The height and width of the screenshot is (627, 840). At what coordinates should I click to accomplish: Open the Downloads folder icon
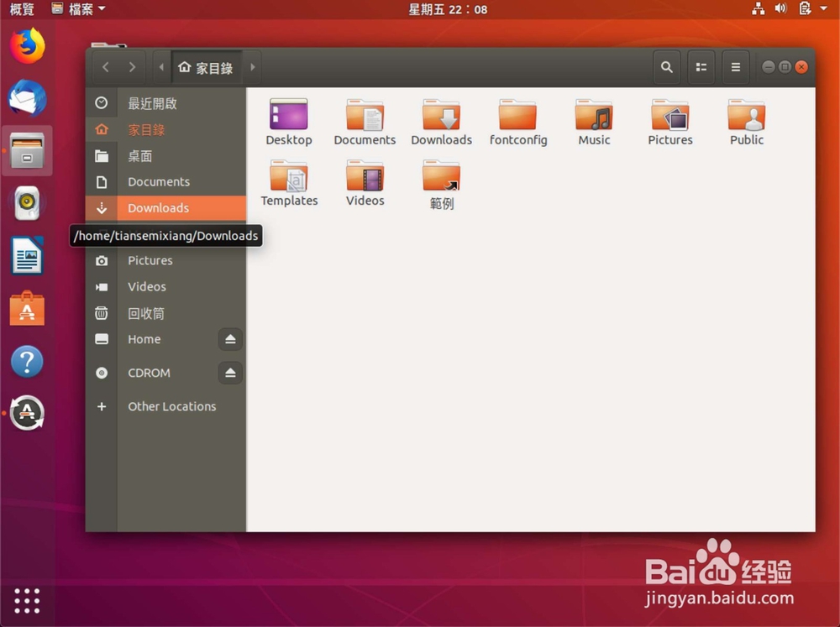coord(442,122)
